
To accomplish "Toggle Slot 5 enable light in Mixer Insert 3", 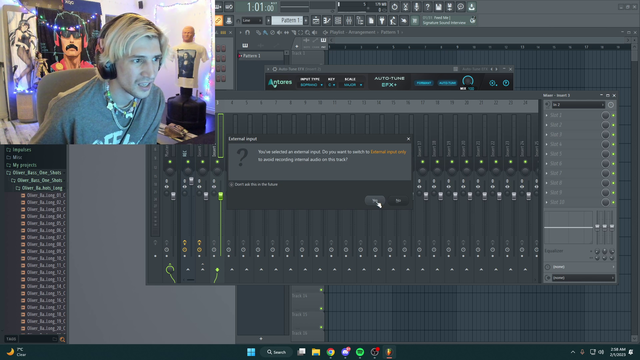I will click(x=613, y=154).
